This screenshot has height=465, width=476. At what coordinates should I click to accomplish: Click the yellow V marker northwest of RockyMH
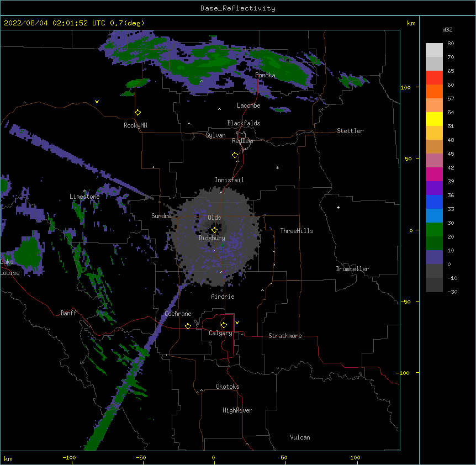coord(97,102)
